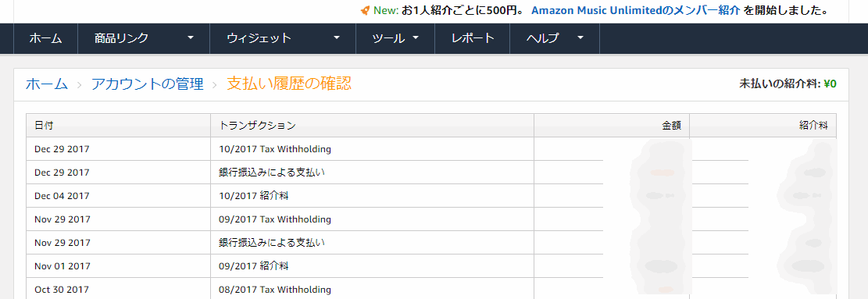The image size is (868, 299).
Task: Open the レポート menu item
Action: click(x=472, y=38)
